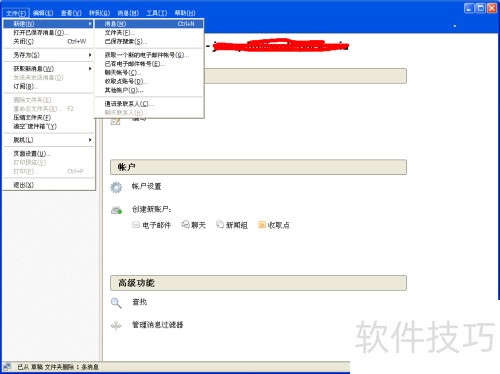Open the 帐户设置 gear icon
This screenshot has height=374, width=500.
pos(116,187)
